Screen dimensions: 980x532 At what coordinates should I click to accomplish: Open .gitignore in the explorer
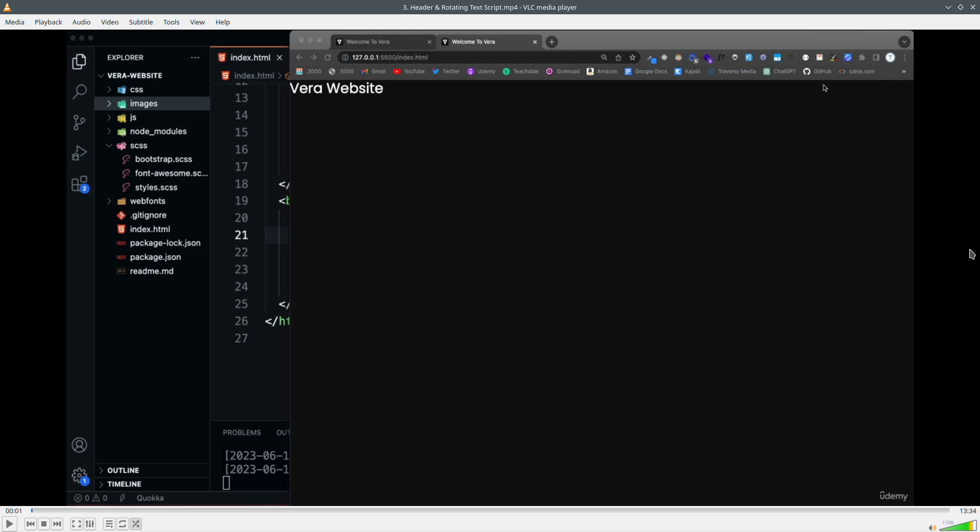(148, 215)
